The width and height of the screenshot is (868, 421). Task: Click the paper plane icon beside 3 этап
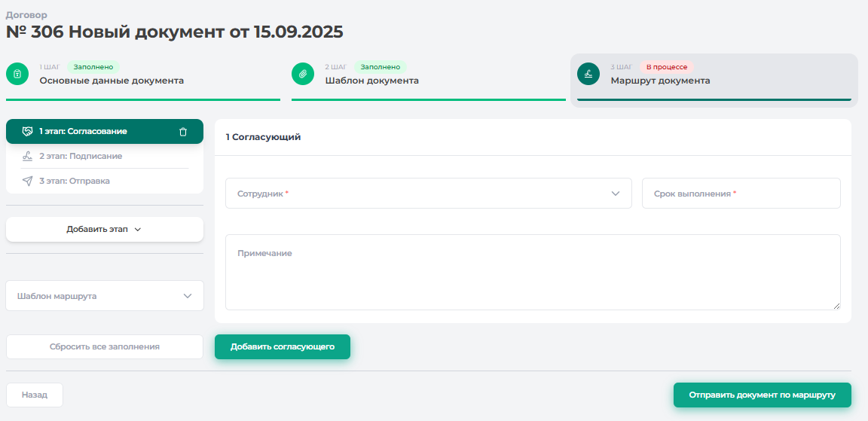(27, 182)
